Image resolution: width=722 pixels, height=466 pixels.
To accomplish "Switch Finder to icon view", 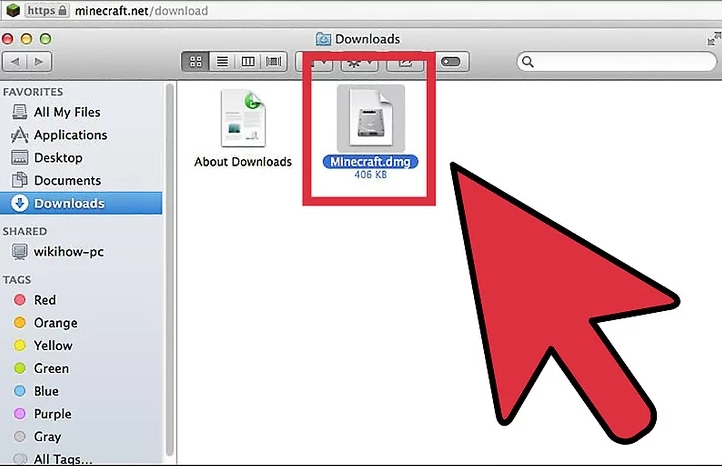I will [196, 62].
